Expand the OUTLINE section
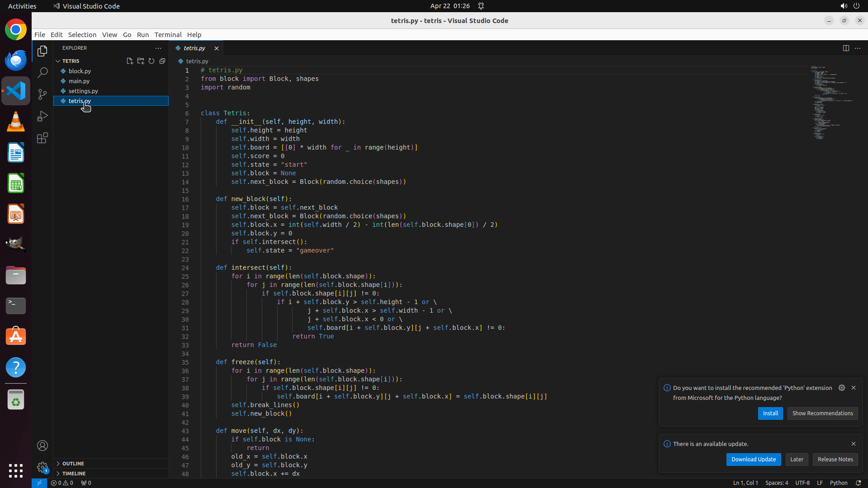This screenshot has width=868, height=488. [73, 464]
